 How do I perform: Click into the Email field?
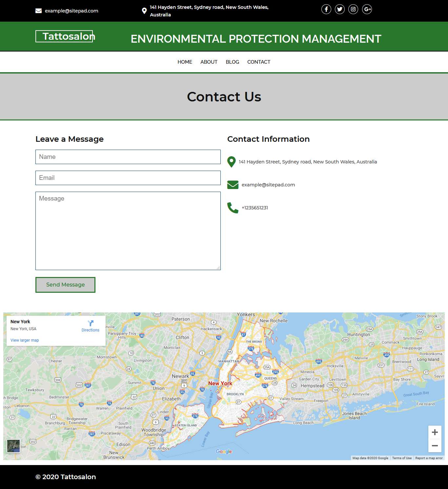coord(128,178)
